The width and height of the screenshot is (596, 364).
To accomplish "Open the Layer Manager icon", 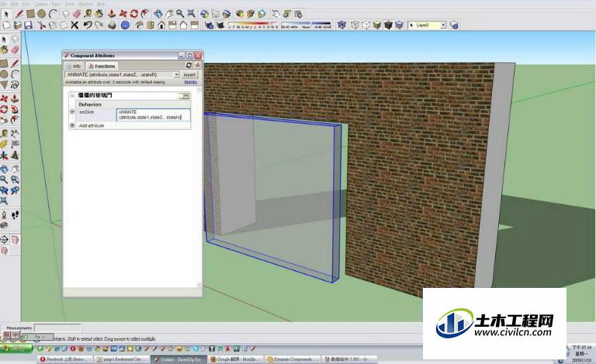I will [454, 25].
